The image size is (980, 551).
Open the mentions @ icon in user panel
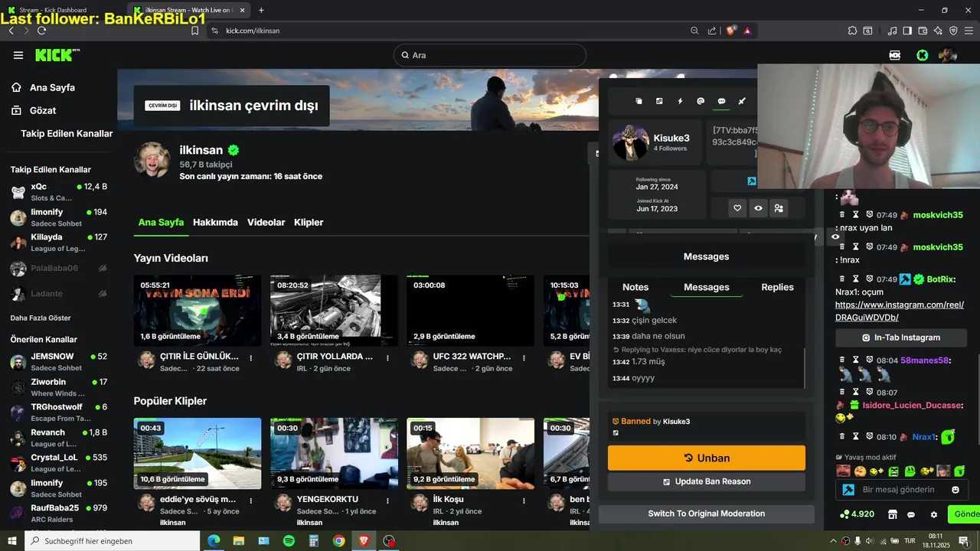(x=701, y=101)
